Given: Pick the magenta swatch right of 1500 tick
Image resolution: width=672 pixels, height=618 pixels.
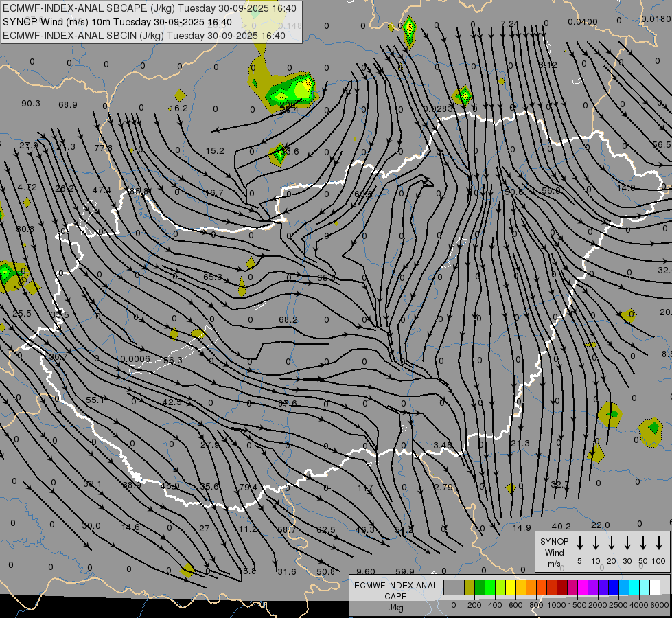Looking at the screenshot, I should click(x=583, y=587).
